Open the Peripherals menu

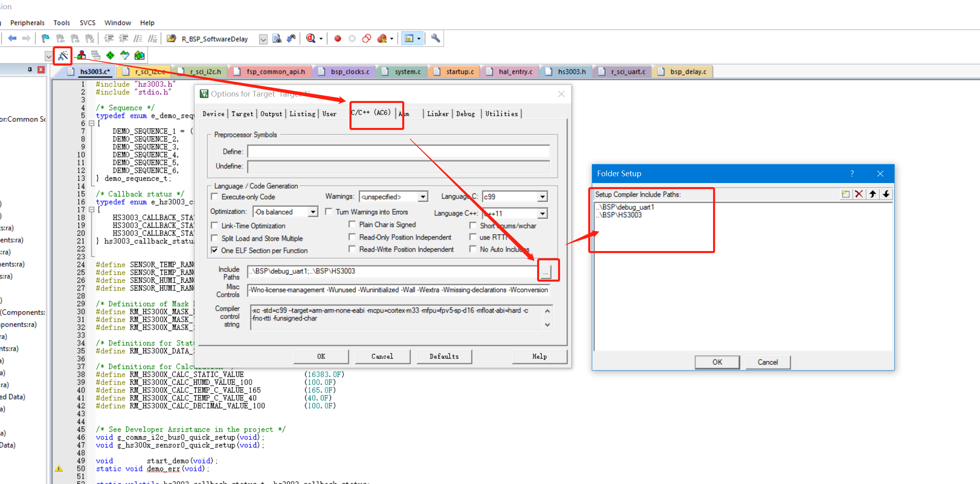(x=27, y=23)
